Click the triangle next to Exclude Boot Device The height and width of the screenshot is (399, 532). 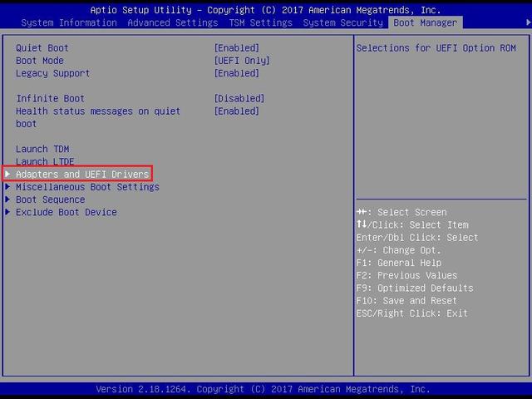[8, 212]
